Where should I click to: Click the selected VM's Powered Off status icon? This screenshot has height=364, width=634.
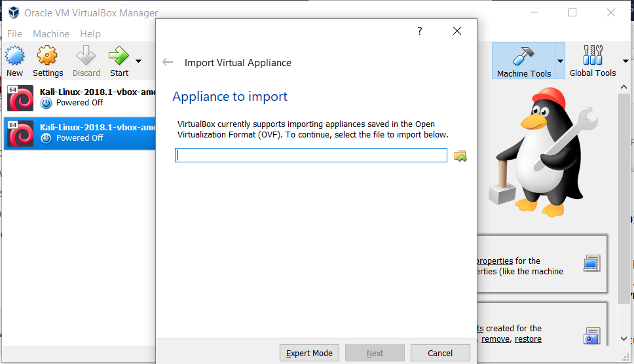coord(46,138)
